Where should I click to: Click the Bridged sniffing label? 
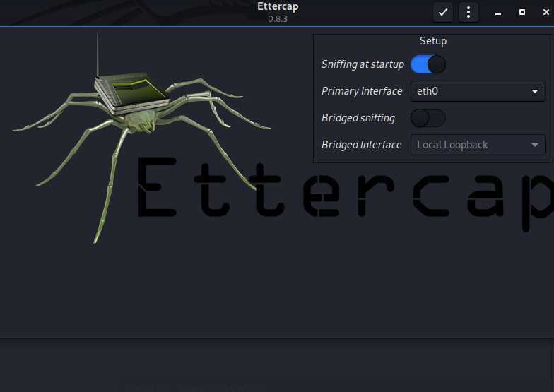point(358,118)
